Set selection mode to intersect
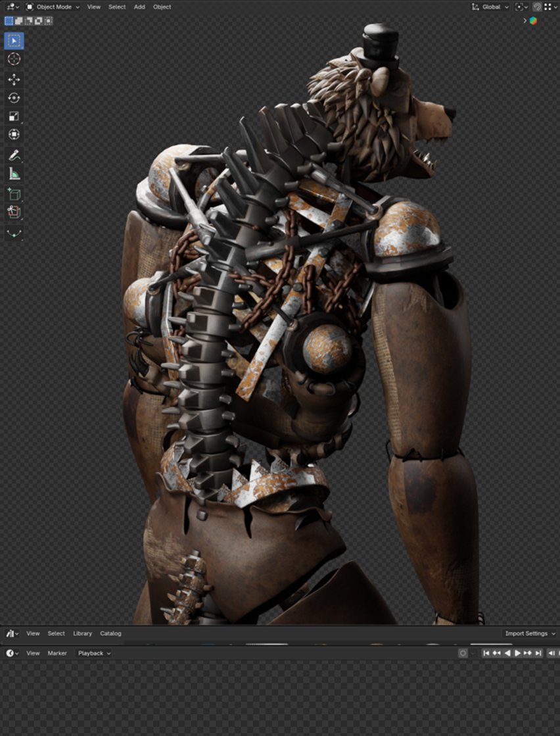The height and width of the screenshot is (736, 560). click(x=48, y=20)
